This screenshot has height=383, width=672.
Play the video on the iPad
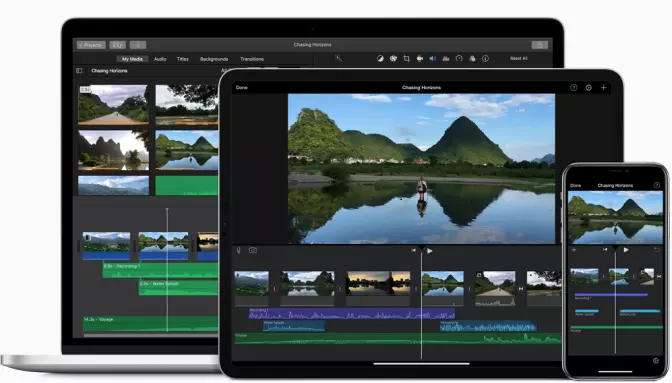pos(429,251)
